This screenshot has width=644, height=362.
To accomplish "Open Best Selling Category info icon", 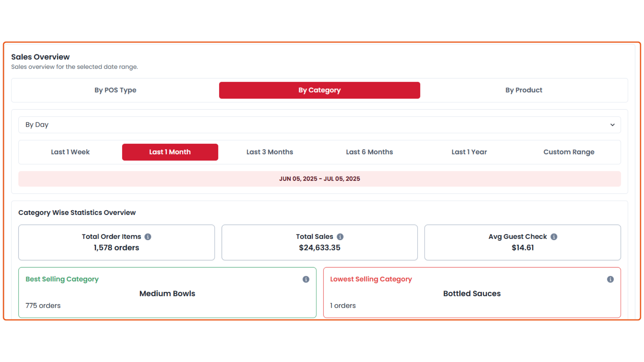I will pos(306,279).
